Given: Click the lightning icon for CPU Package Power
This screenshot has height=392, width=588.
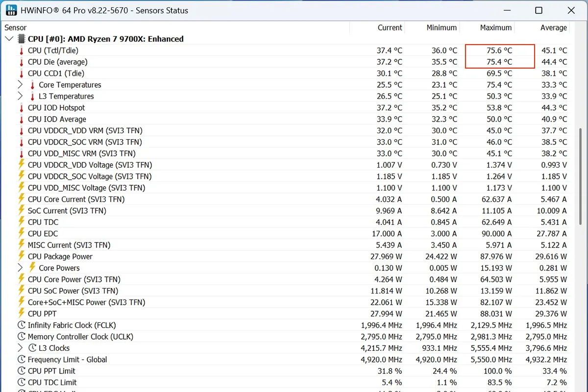Looking at the screenshot, I should [21, 256].
